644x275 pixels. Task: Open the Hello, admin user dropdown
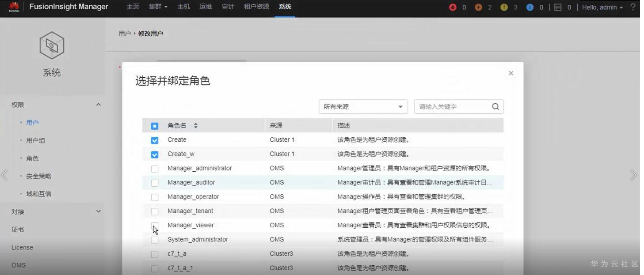[x=603, y=8]
